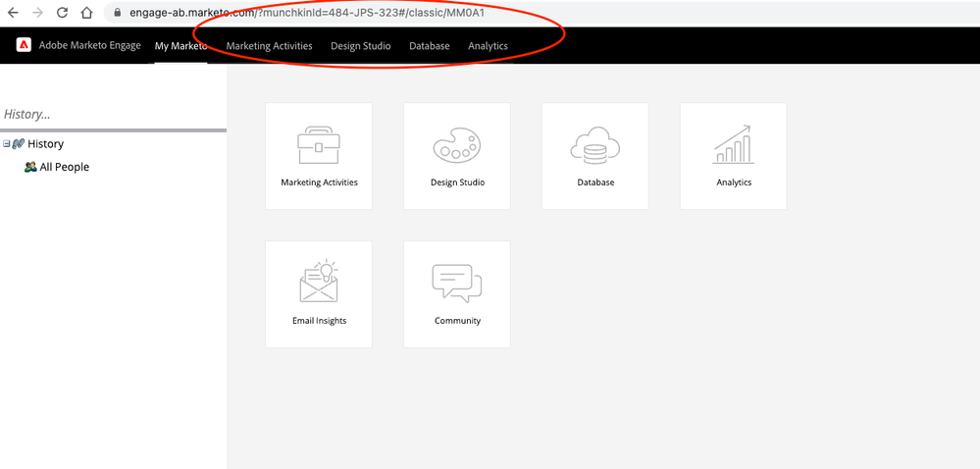
Task: Open Marketing Activities in top navigation
Action: pyautogui.click(x=270, y=46)
